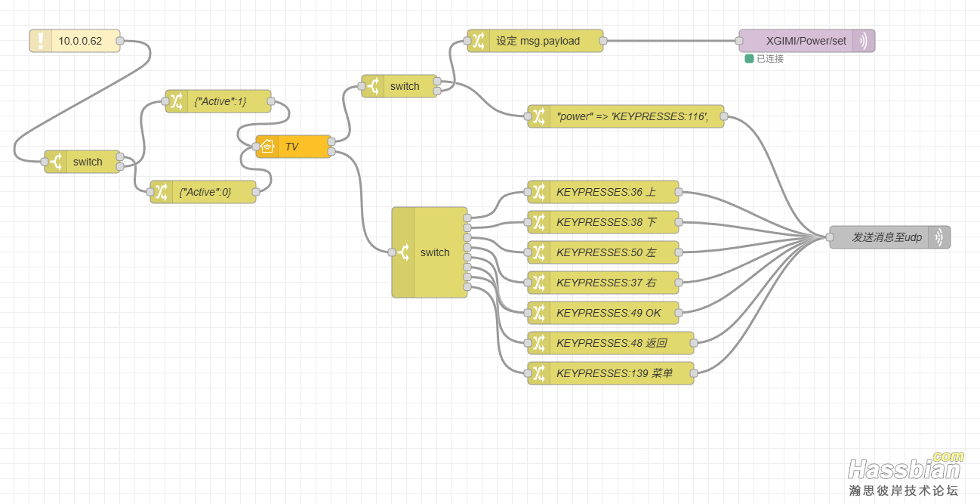Click the output port of KEYPRESSES:36 上 node
This screenshot has width=980, height=504.
(x=679, y=192)
